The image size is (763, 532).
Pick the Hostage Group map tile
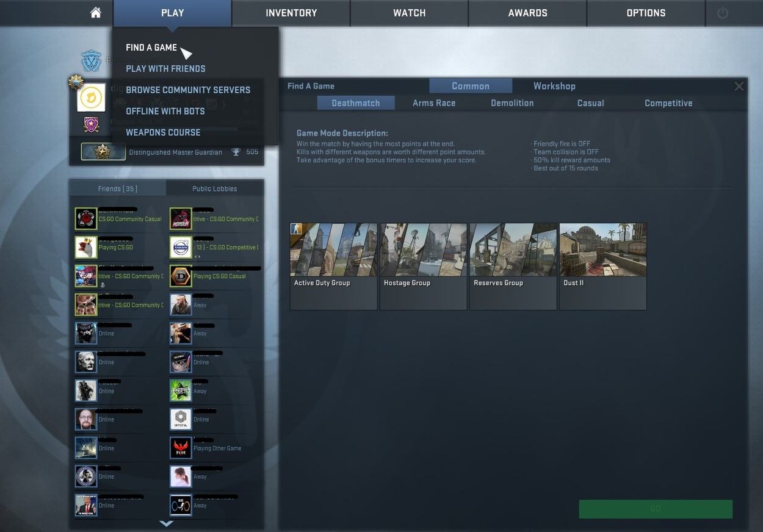click(423, 267)
